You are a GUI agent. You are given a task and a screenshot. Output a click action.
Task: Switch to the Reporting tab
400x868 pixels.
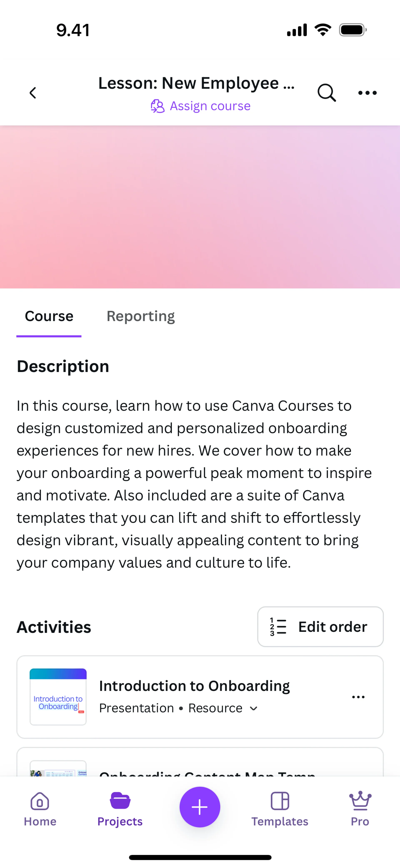click(140, 316)
